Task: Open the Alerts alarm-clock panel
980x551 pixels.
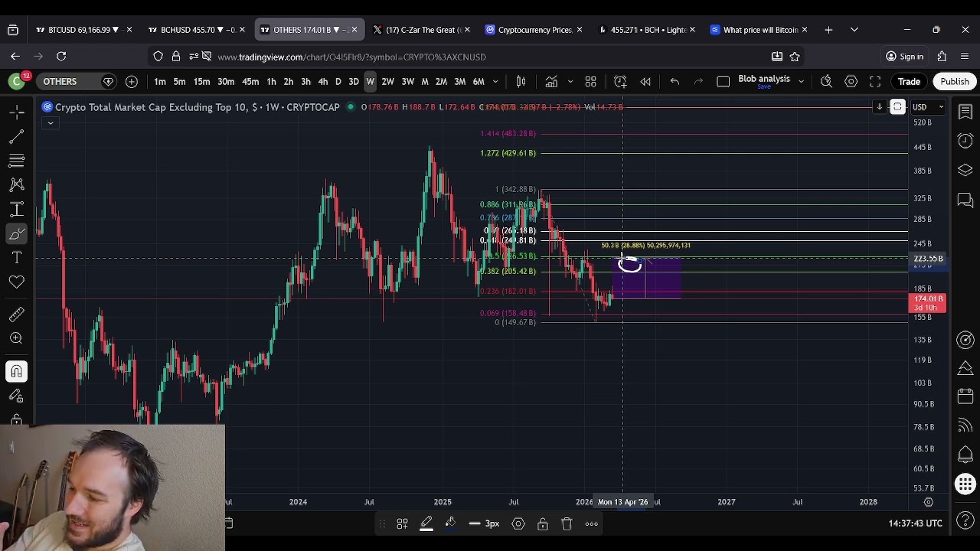Action: [x=965, y=141]
